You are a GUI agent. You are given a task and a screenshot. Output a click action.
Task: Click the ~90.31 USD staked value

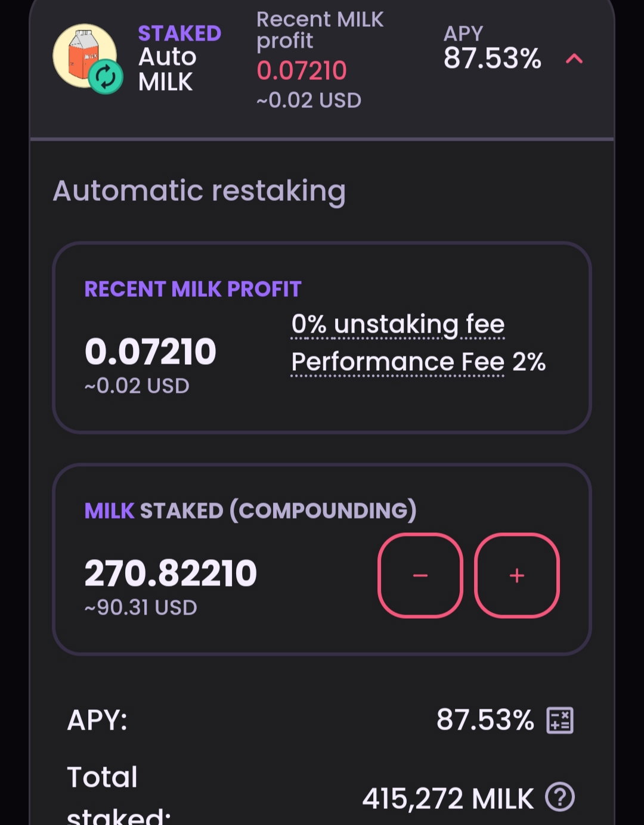pos(141,607)
